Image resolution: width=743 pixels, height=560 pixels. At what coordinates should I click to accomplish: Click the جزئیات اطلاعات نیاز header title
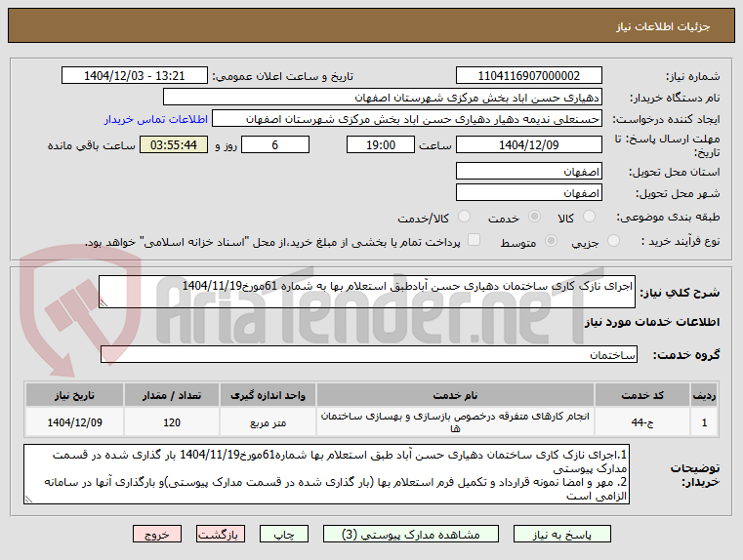click(663, 26)
